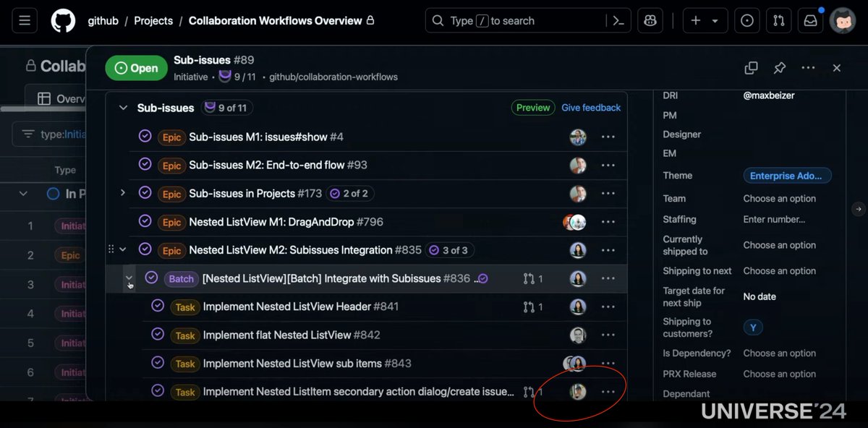
Task: Open options menu for Sub-issues M1 row
Action: click(608, 137)
